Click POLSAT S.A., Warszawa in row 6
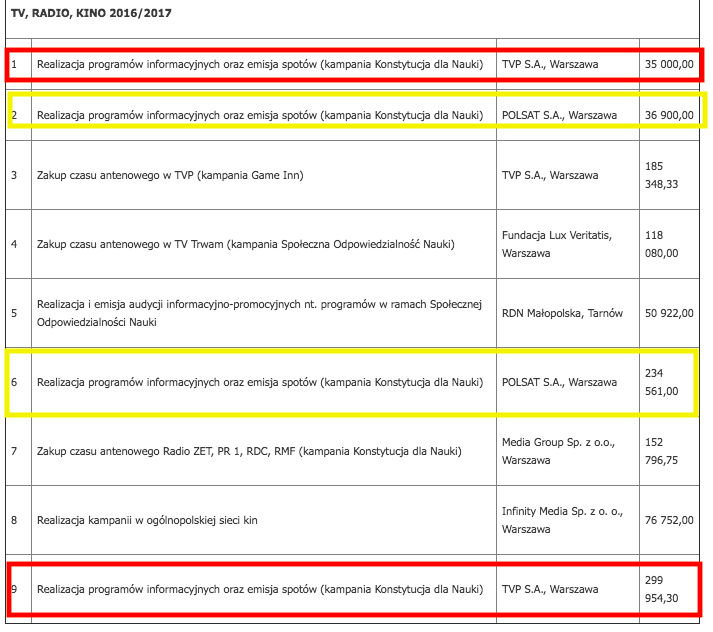Viewport: 713px width, 632px height. tap(559, 382)
